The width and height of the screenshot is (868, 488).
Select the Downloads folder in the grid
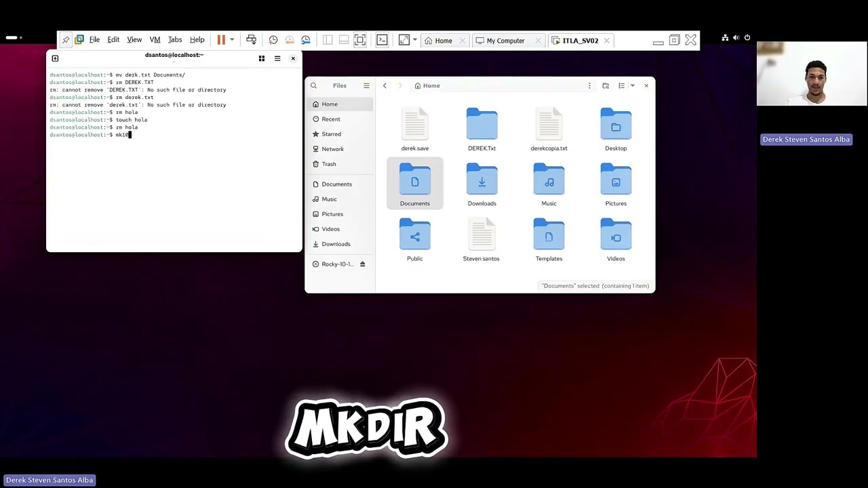click(482, 184)
